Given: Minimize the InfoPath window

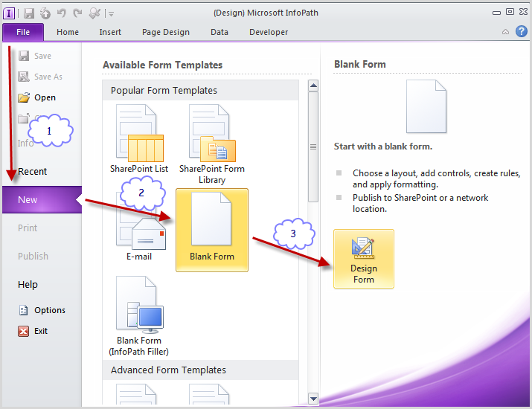Looking at the screenshot, I should 496,13.
